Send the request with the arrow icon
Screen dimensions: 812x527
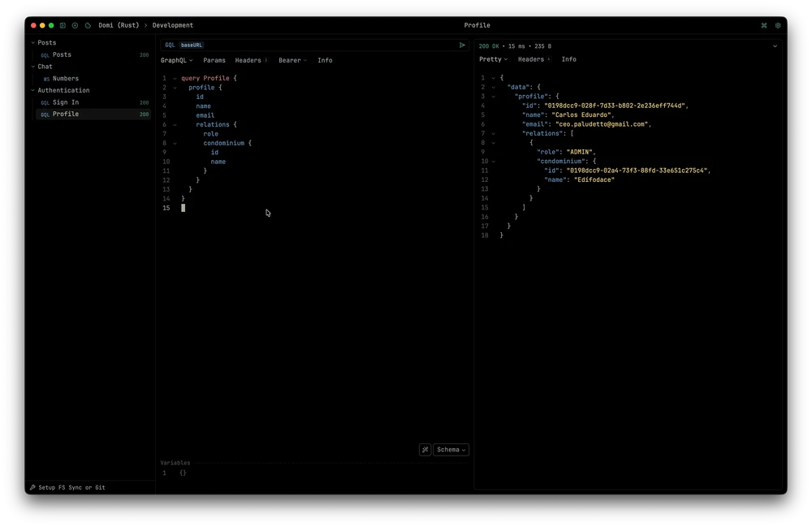(462, 45)
